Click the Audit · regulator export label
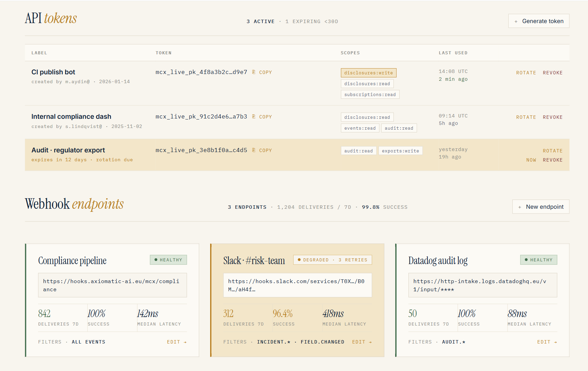Image resolution: width=588 pixels, height=371 pixels. tap(68, 150)
